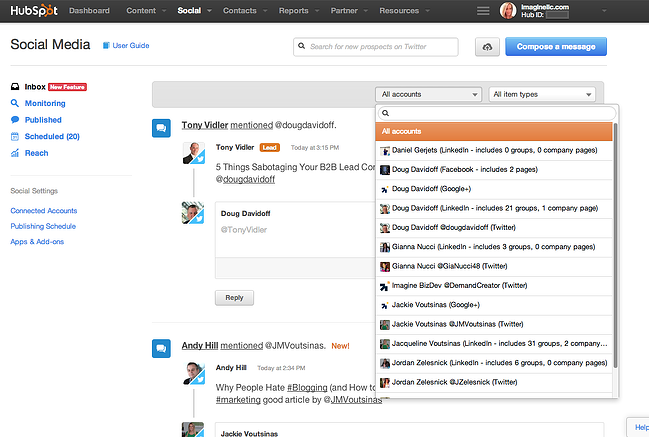The image size is (649, 437).
Task: Click search icon in accounts dropdown filter
Action: (x=385, y=113)
